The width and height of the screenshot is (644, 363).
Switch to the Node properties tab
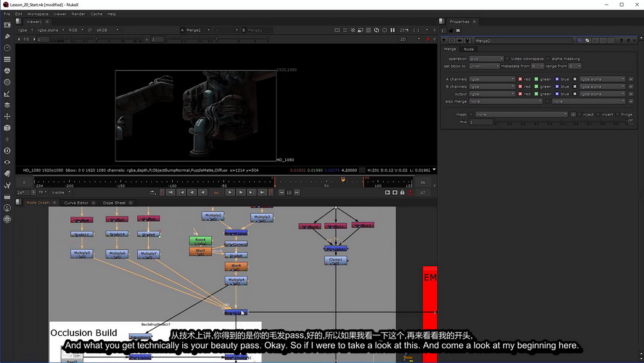pyautogui.click(x=469, y=49)
